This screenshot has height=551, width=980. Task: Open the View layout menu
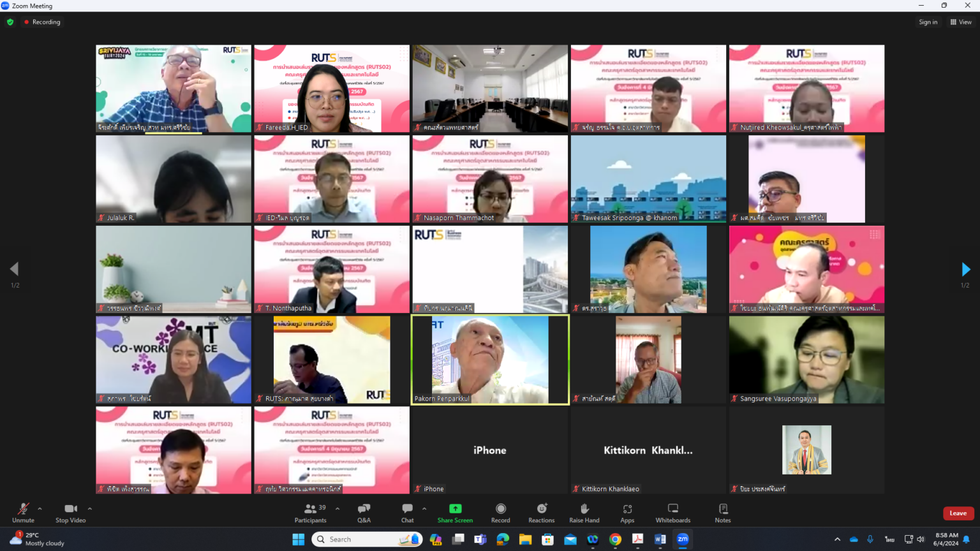coord(961,22)
